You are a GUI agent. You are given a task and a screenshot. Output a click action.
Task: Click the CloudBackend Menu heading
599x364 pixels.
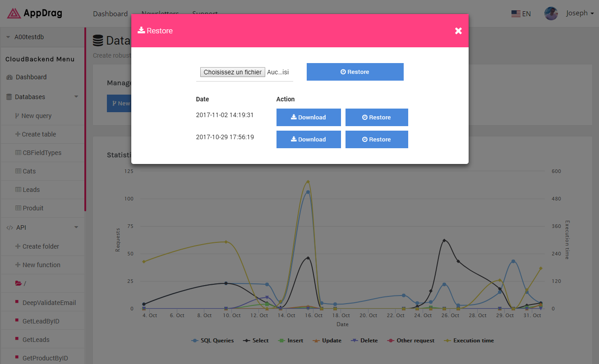tap(40, 59)
